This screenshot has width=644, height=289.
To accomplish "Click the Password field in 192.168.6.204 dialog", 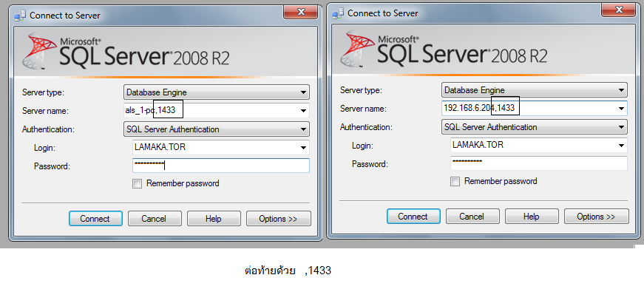I will point(539,163).
